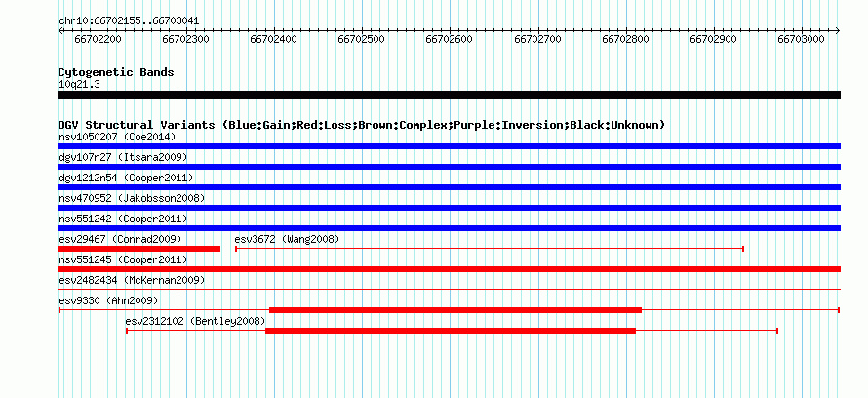The image size is (868, 398).
Task: Click the 10q21.3 band label
Action: (x=79, y=85)
